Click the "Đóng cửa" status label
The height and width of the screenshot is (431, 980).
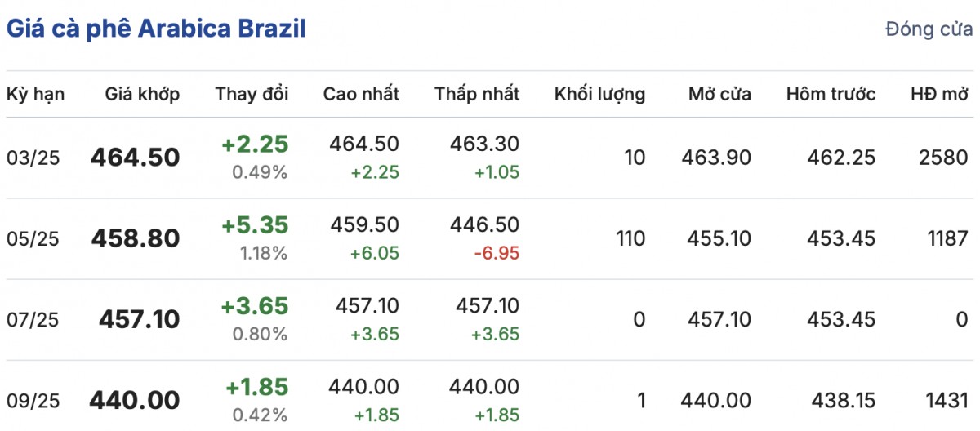click(929, 30)
